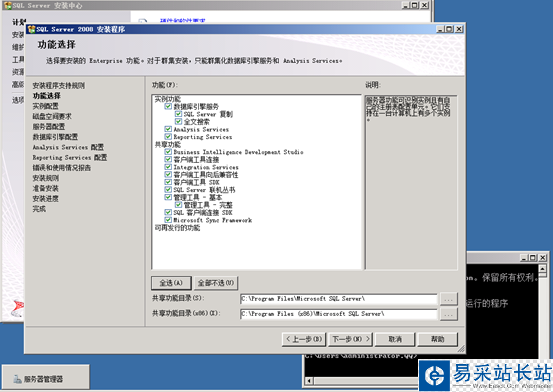Uncheck the 数据库引擎服务 checkbox
Image resolution: width=553 pixels, height=392 pixels.
pos(168,106)
